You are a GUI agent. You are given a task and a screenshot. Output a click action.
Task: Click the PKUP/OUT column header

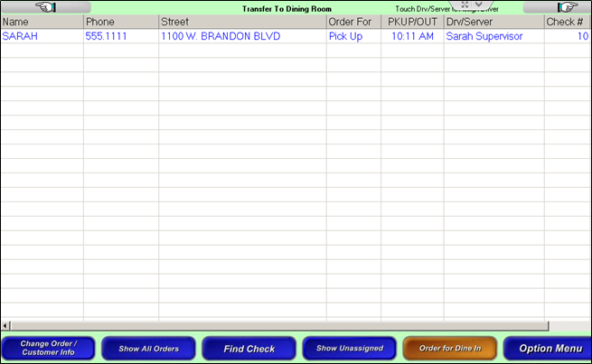coord(411,22)
